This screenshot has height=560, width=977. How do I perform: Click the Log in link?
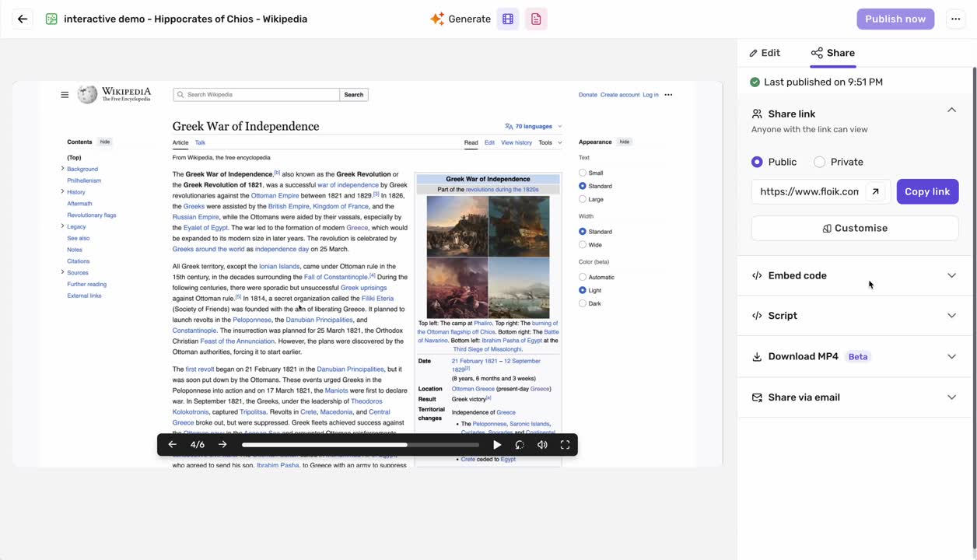(650, 95)
